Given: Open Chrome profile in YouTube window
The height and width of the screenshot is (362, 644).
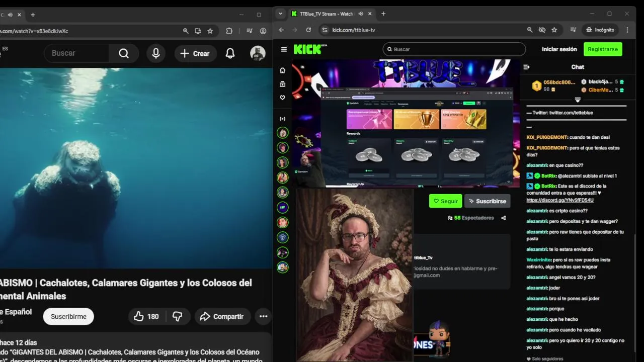Looking at the screenshot, I should [x=263, y=31].
